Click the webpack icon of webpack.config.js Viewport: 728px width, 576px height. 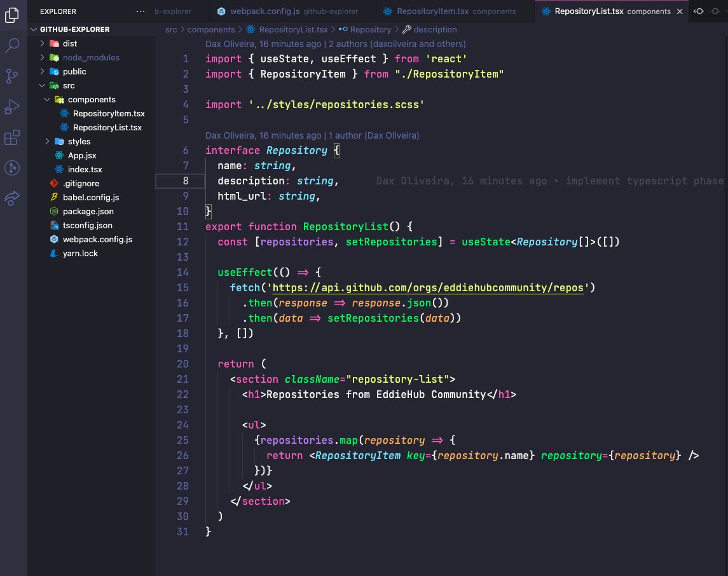pyautogui.click(x=54, y=239)
